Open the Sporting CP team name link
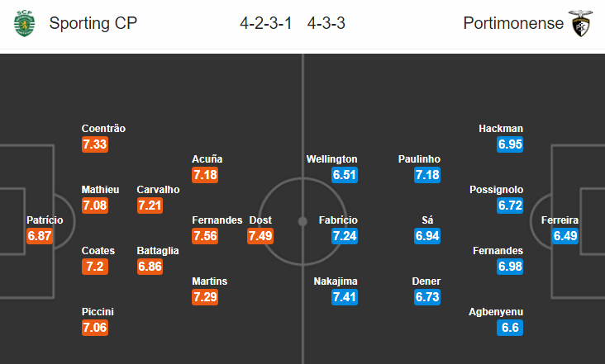Image resolution: width=605 pixels, height=364 pixels. (x=93, y=23)
